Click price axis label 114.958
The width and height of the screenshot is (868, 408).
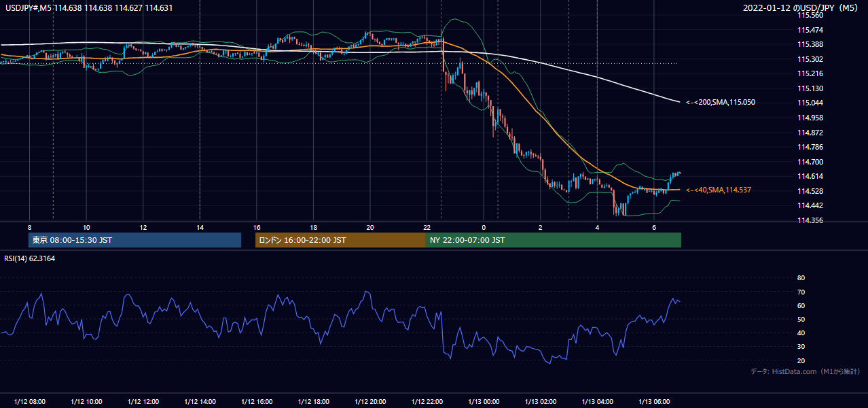810,118
